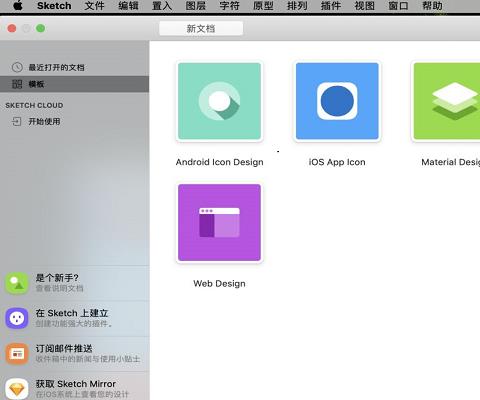Open the Web Design template thumbnail
The width and height of the screenshot is (480, 400).
click(x=219, y=223)
